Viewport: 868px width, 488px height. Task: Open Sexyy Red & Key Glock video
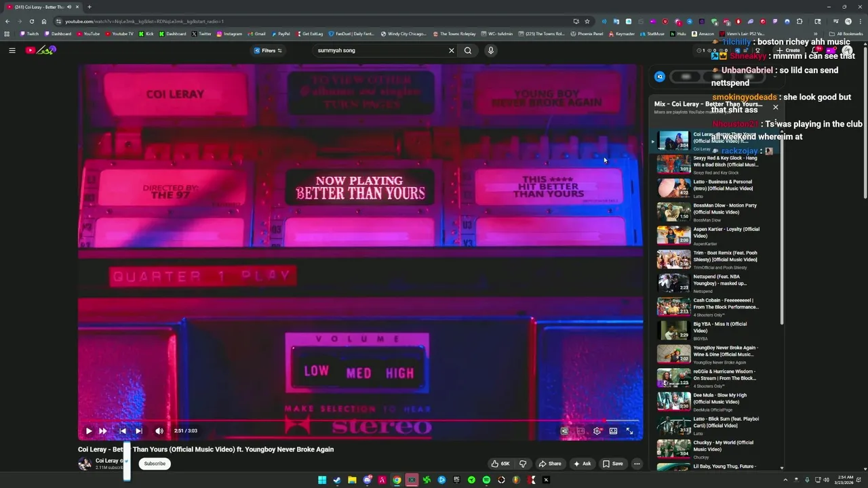(x=709, y=165)
